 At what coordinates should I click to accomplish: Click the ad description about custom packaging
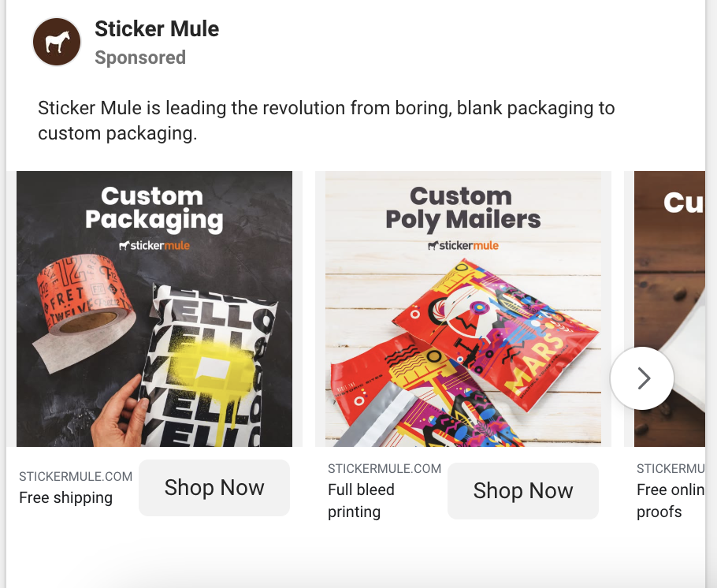pos(326,121)
